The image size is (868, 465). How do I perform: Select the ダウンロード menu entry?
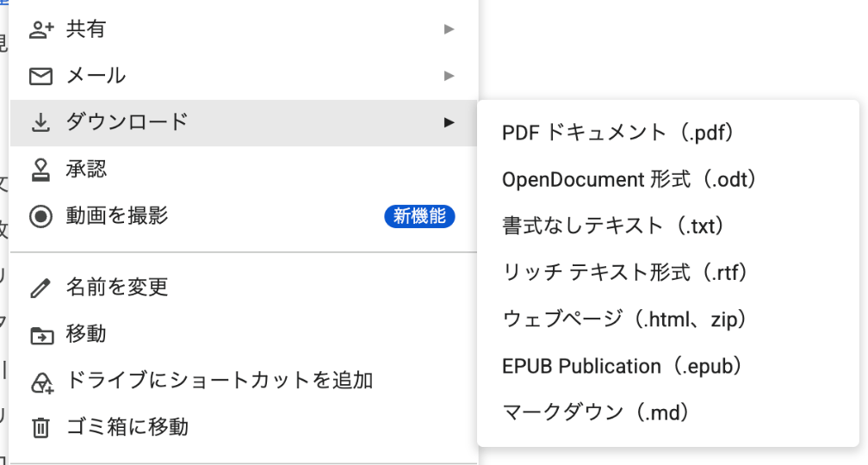coord(243,123)
